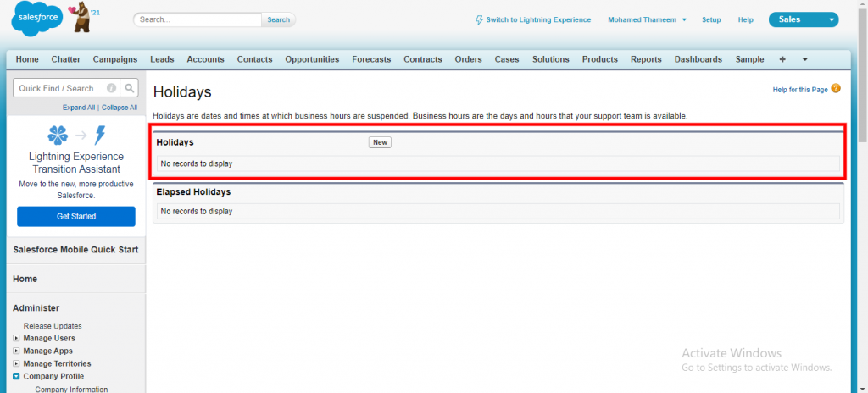The width and height of the screenshot is (868, 393).
Task: Click the Elapsed Holidays section heading
Action: coord(194,192)
